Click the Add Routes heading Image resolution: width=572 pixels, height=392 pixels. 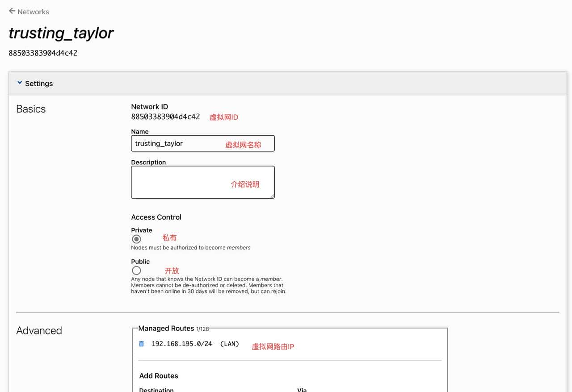[159, 375]
